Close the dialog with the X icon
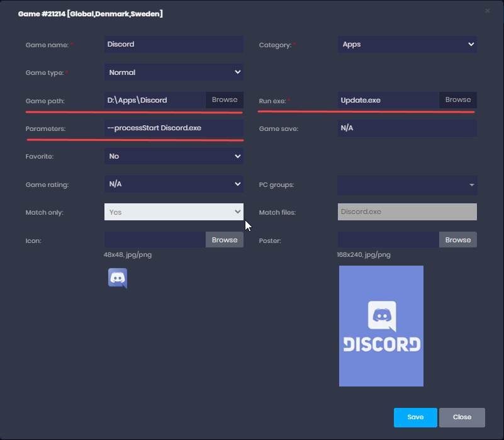Screen dimensions: 504x440 (487, 11)
